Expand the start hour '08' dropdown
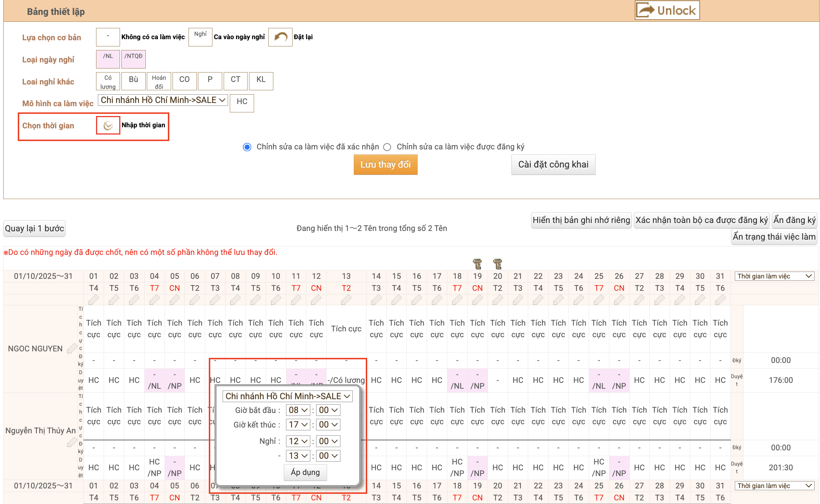Image resolution: width=820 pixels, height=504 pixels. (298, 410)
